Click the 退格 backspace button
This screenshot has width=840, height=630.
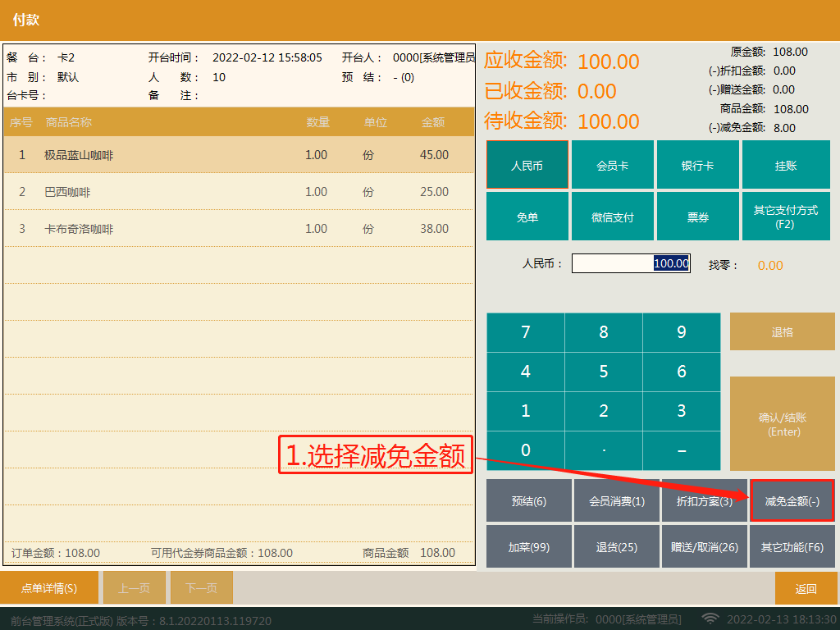[782, 331]
